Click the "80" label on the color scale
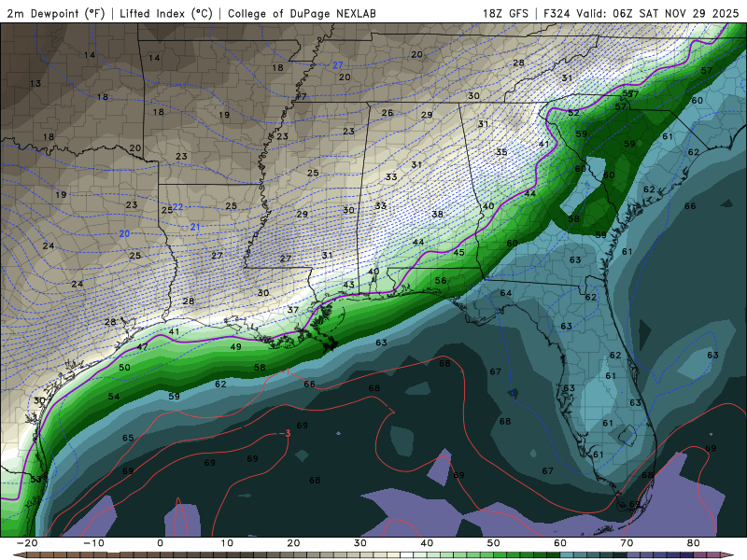This screenshot has height=560, width=747. pos(694,543)
